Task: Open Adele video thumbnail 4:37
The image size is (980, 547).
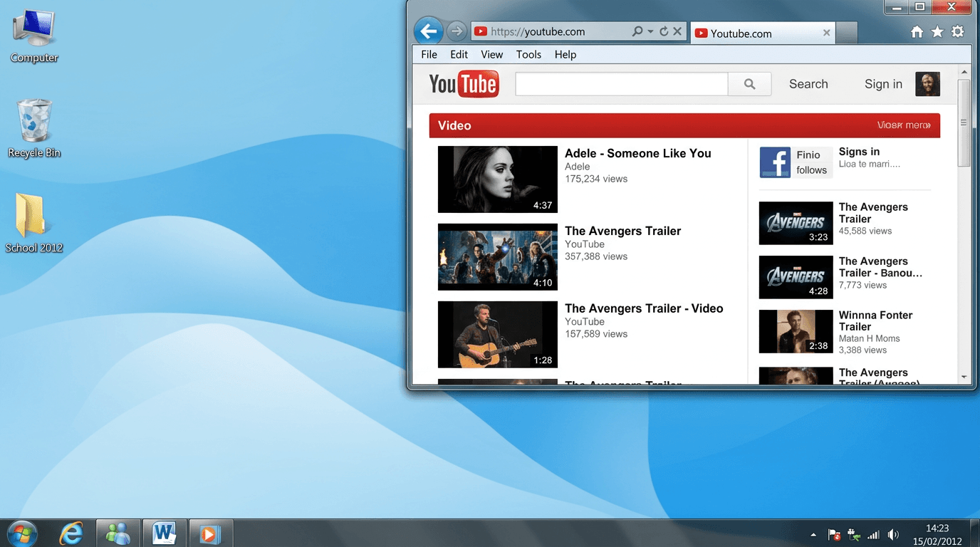Action: pos(498,179)
